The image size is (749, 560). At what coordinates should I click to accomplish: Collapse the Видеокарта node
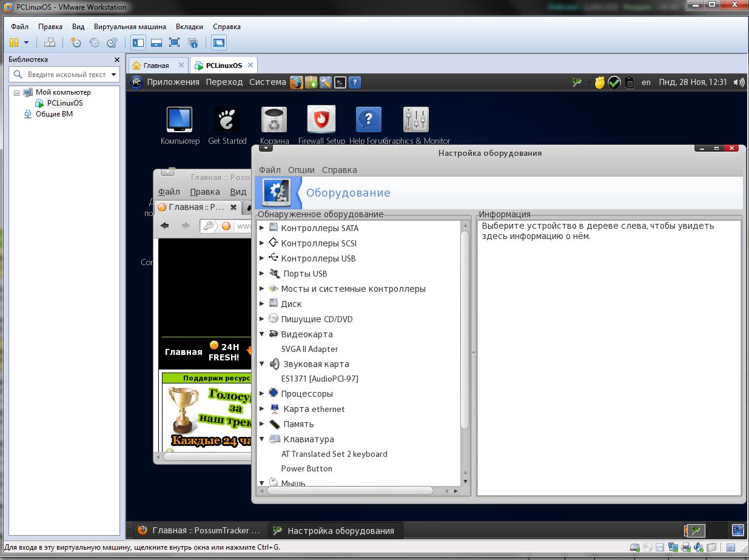point(262,334)
